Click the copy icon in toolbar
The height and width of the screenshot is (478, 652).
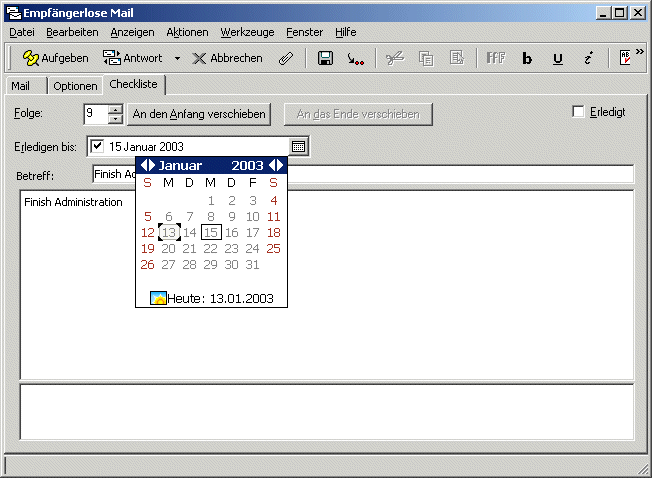(426, 58)
